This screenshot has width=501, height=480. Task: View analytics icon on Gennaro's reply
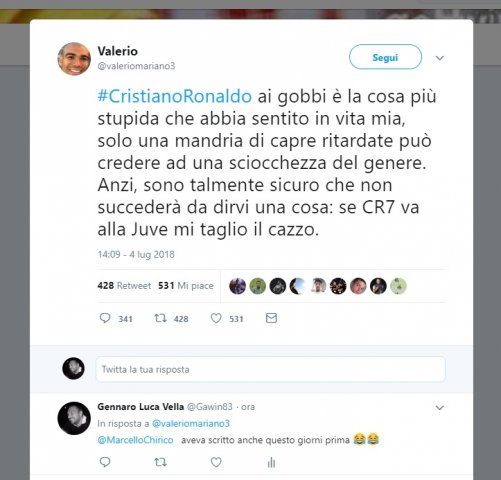click(x=271, y=463)
